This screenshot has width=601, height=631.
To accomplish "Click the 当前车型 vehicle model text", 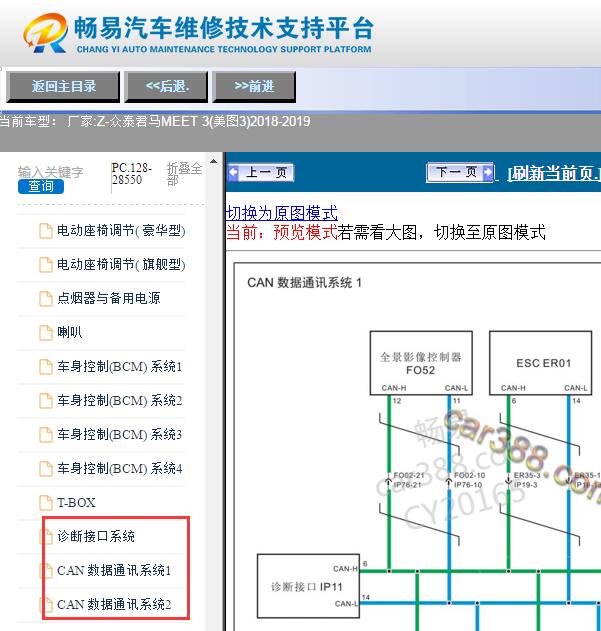I will [x=155, y=121].
